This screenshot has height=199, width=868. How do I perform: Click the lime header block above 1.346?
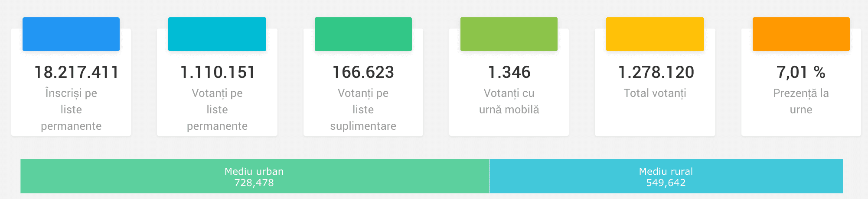coord(509,34)
